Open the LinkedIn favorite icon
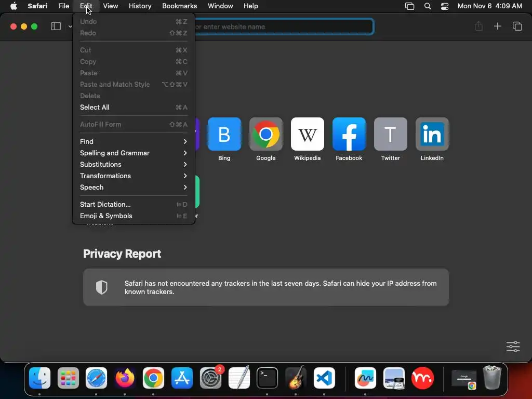Screen dimensions: 532x399 click(432, 134)
